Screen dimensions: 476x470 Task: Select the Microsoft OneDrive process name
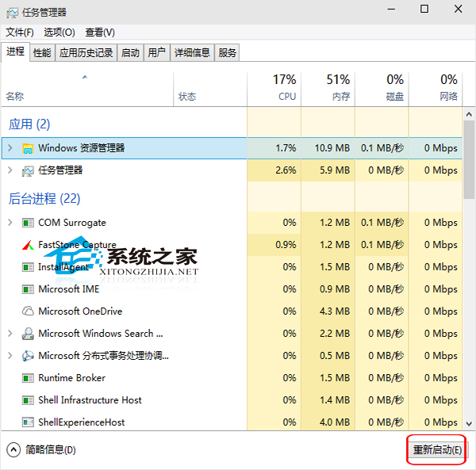[x=80, y=311]
